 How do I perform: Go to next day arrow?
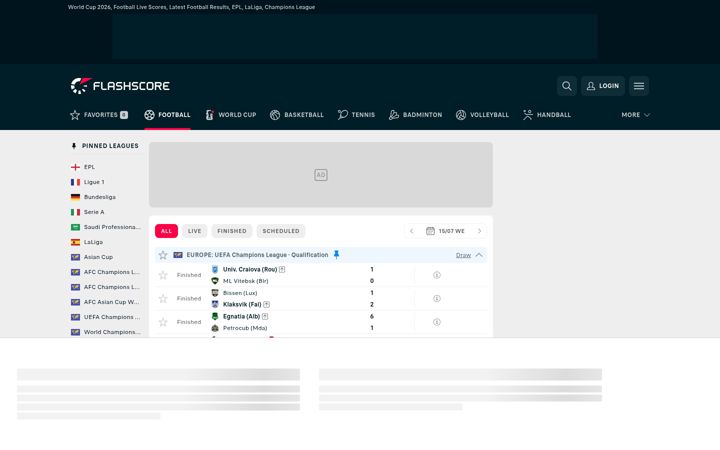pos(479,231)
